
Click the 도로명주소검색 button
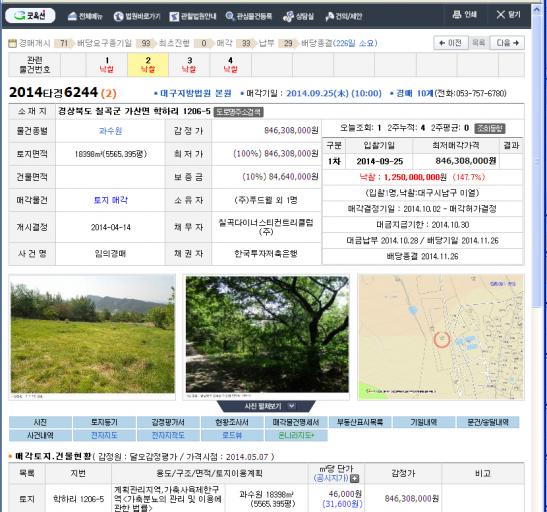(x=238, y=112)
